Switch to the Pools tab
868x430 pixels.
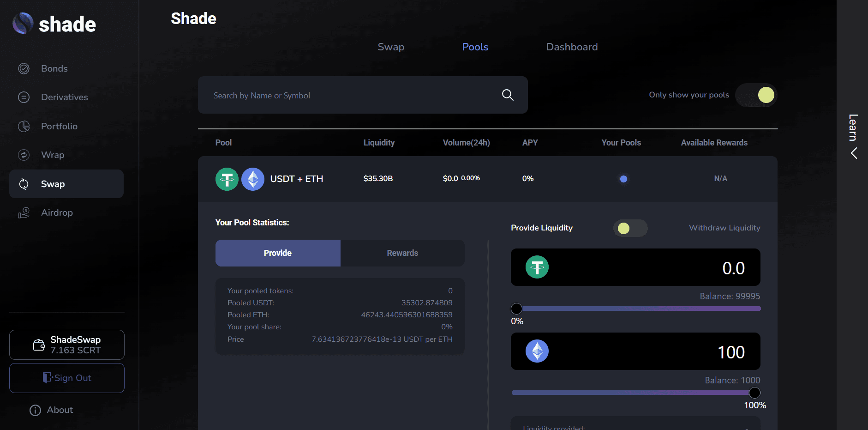(x=475, y=47)
